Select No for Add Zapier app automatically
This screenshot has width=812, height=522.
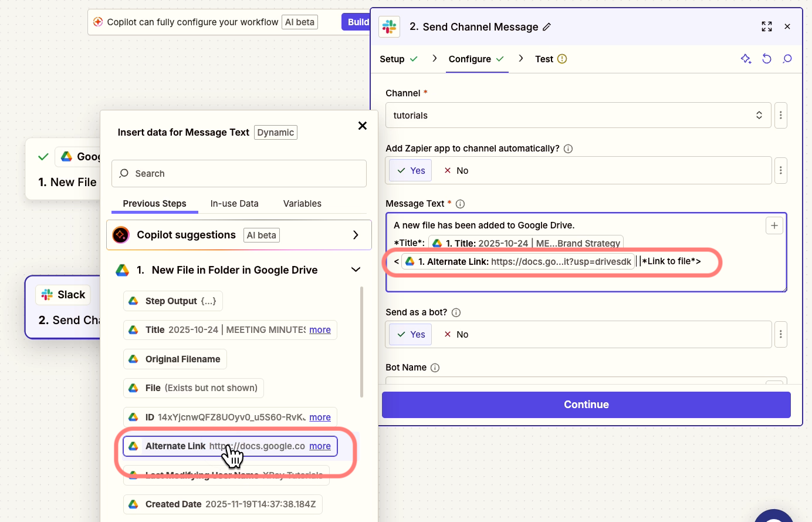(456, 170)
